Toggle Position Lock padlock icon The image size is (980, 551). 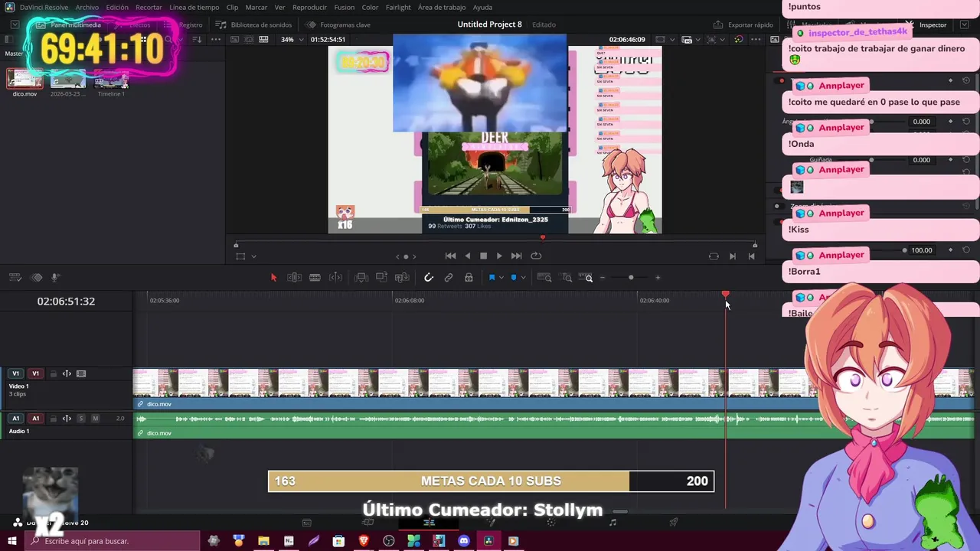[469, 278]
